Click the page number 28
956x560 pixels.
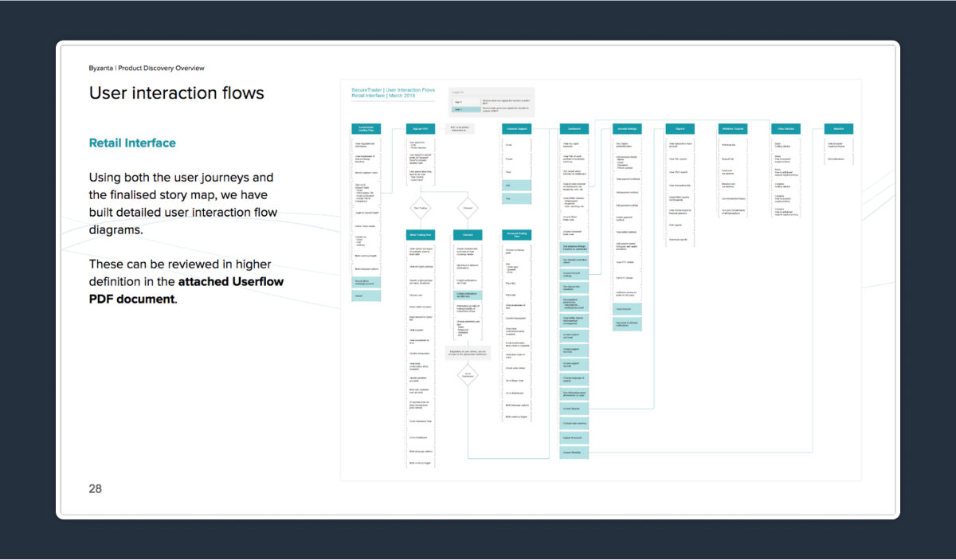tap(95, 488)
